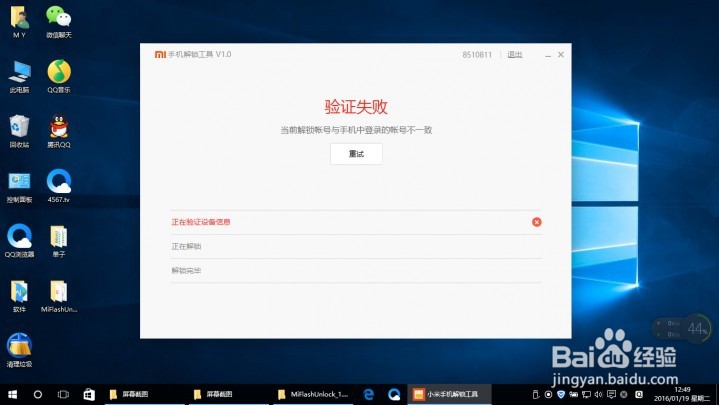Open the 清理垃圾 cleanup icon
719x405 pixels.
point(19,350)
